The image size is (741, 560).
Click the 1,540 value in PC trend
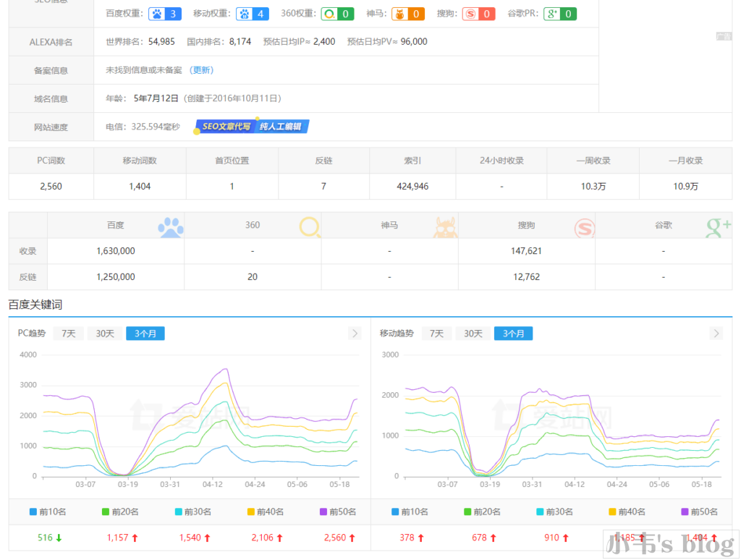pyautogui.click(x=190, y=538)
